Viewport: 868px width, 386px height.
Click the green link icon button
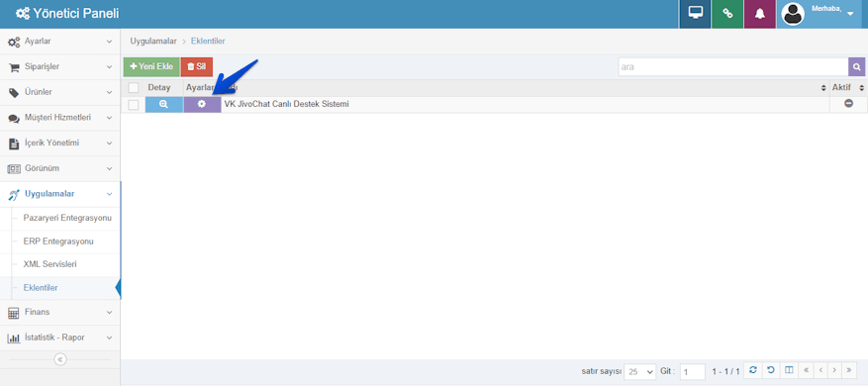click(x=727, y=14)
